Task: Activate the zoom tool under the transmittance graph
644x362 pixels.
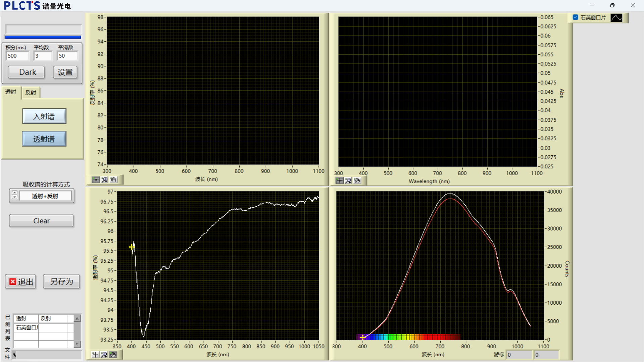Action: [104, 355]
